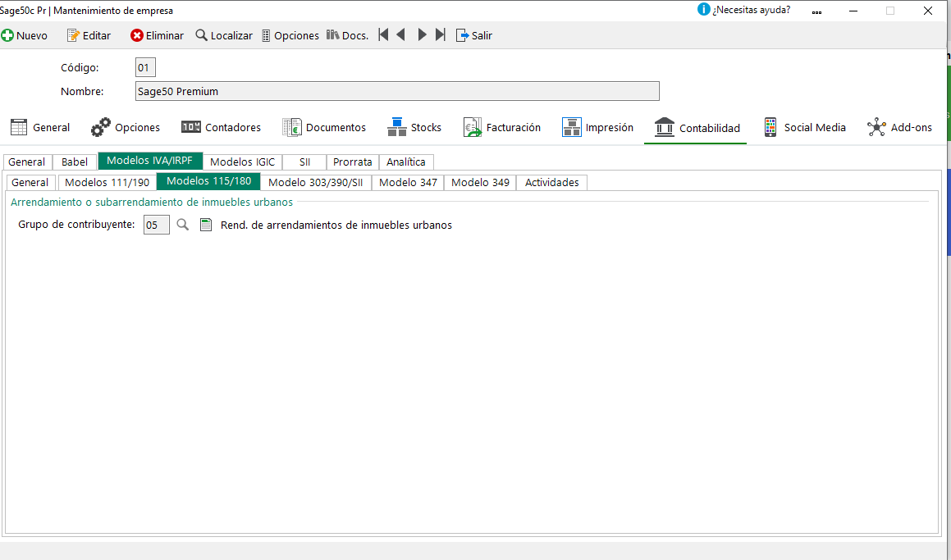Open Docs. from the toolbar

coord(348,36)
